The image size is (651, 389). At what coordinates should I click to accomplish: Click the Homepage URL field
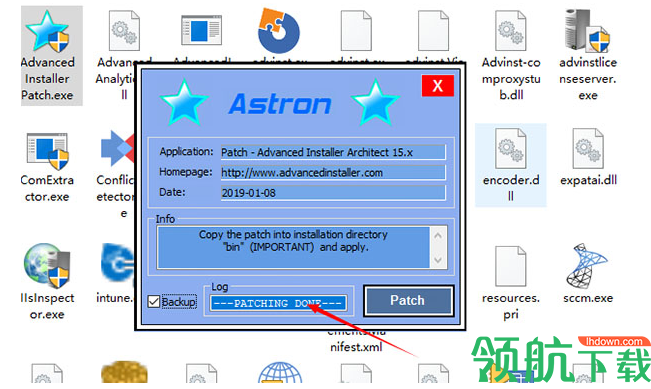coord(333,173)
